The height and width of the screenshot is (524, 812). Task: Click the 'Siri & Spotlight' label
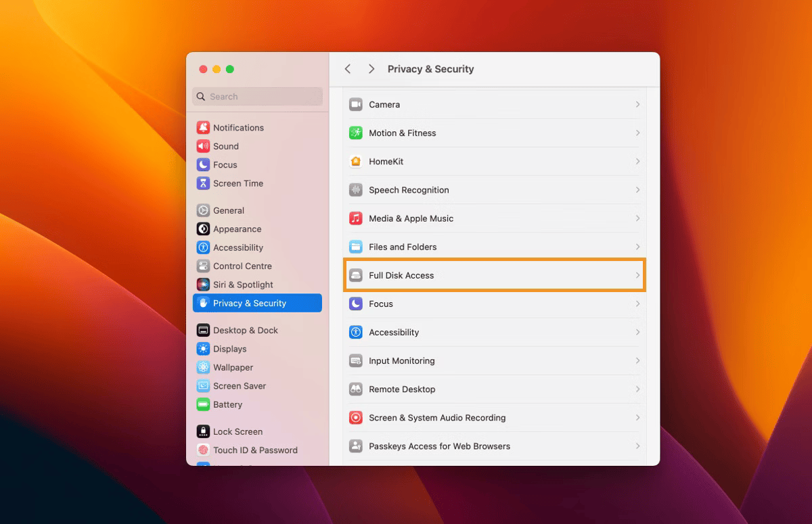243,285
